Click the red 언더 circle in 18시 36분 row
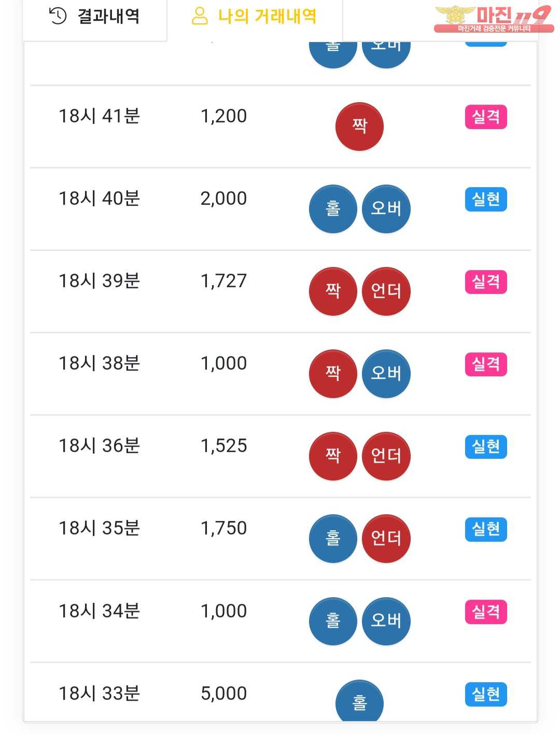The image size is (560, 735). pyautogui.click(x=386, y=456)
